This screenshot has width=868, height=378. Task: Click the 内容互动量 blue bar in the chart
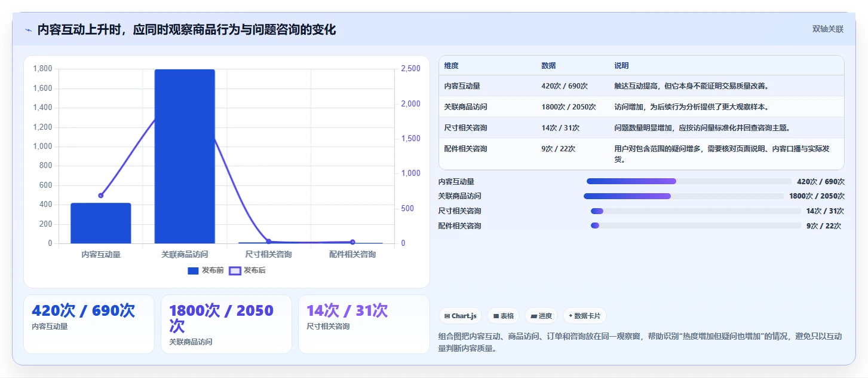[101, 223]
